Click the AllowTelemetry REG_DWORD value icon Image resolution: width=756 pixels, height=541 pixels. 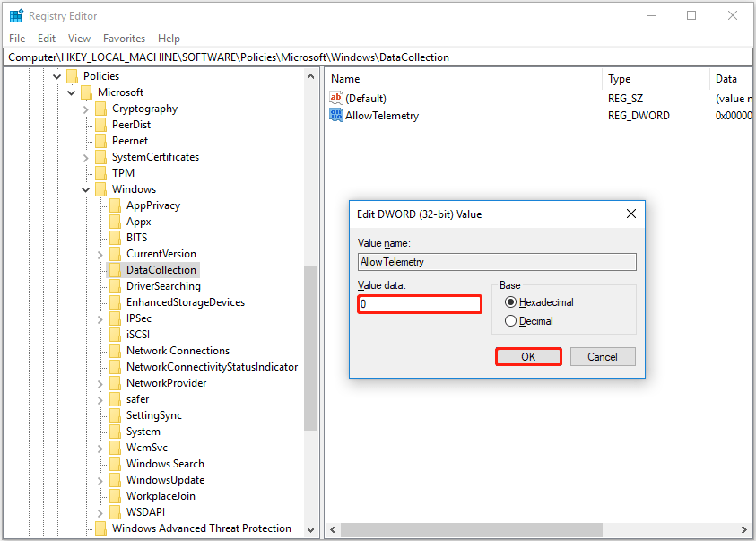coord(337,115)
